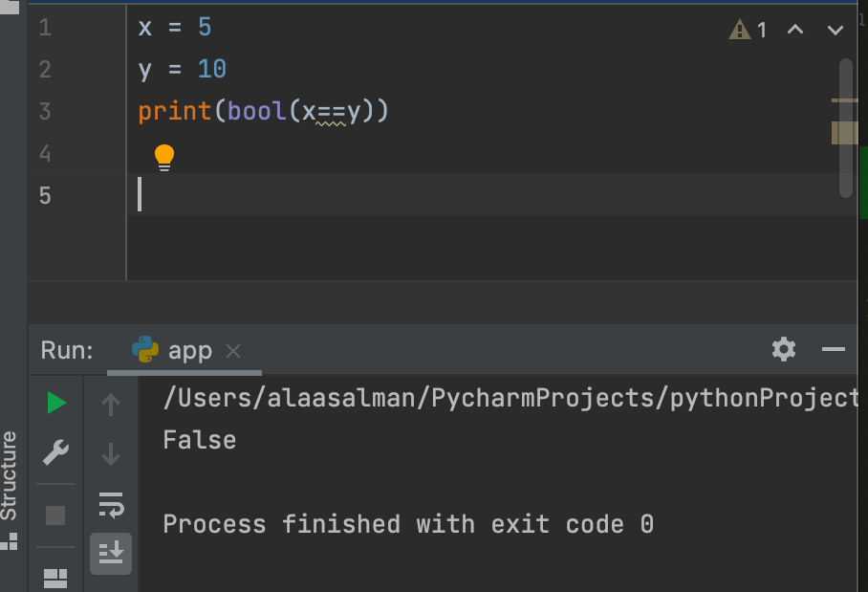Click the yellow warning mark on error stripe

click(x=845, y=100)
